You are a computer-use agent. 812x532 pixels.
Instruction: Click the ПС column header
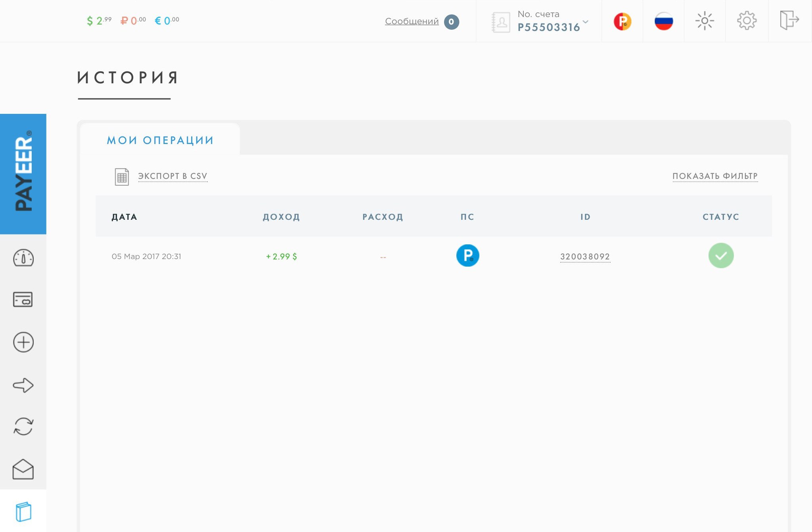pos(467,217)
